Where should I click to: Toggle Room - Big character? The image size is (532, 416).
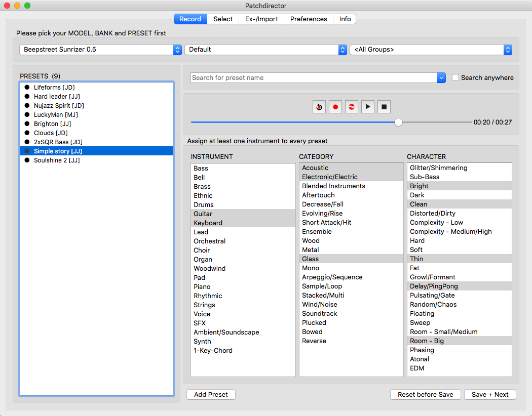point(460,341)
